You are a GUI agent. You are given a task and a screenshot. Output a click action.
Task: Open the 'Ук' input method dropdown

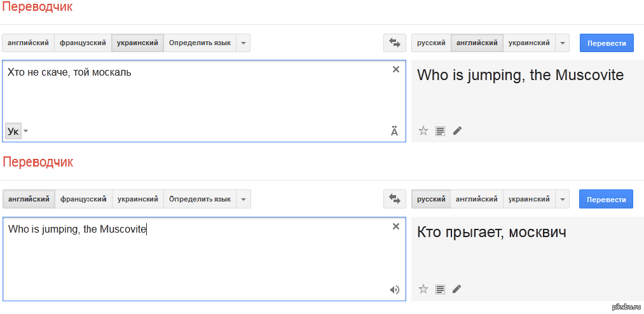pos(26,132)
